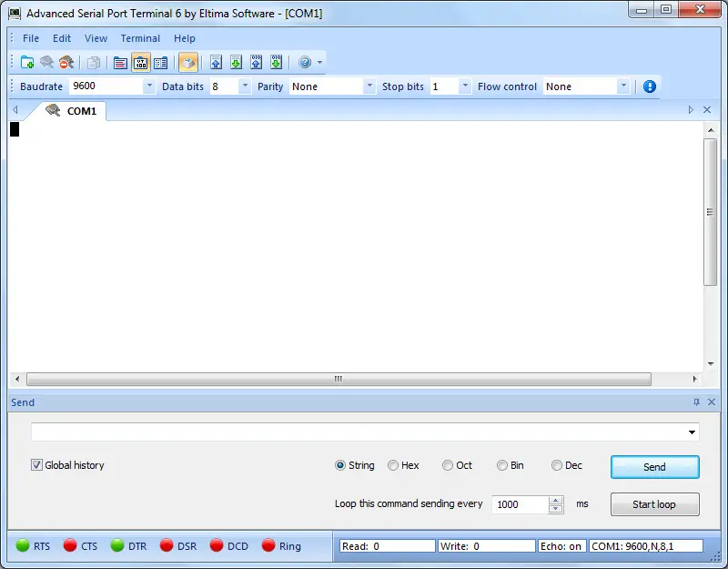Click the Echo: on status field
This screenshot has height=569, width=728.
point(561,546)
